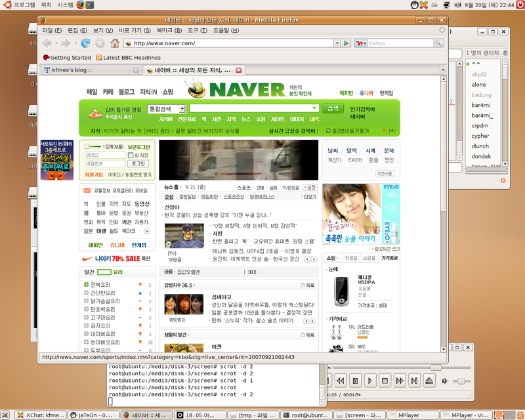Tick the 'ID 저장' checkbox
The image size is (525, 420).
131,156
